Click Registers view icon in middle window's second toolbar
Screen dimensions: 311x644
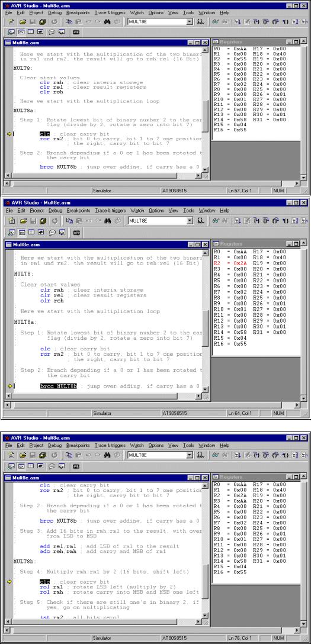pos(22,232)
